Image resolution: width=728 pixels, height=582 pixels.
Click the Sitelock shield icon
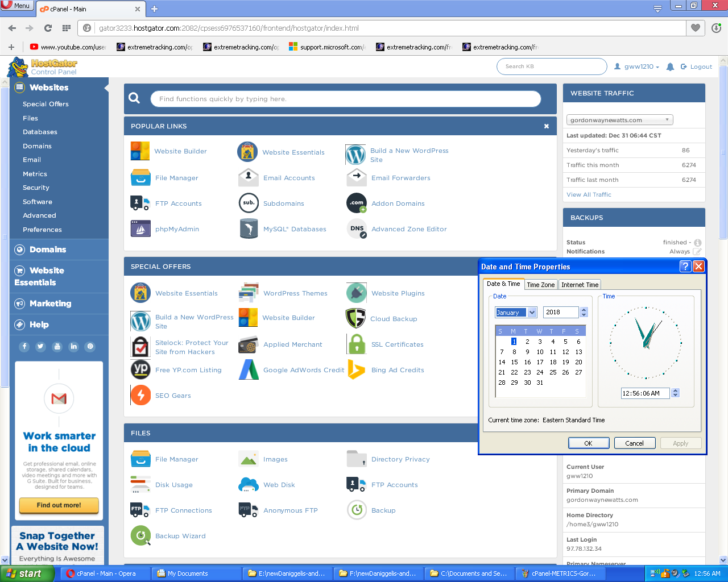pos(140,347)
